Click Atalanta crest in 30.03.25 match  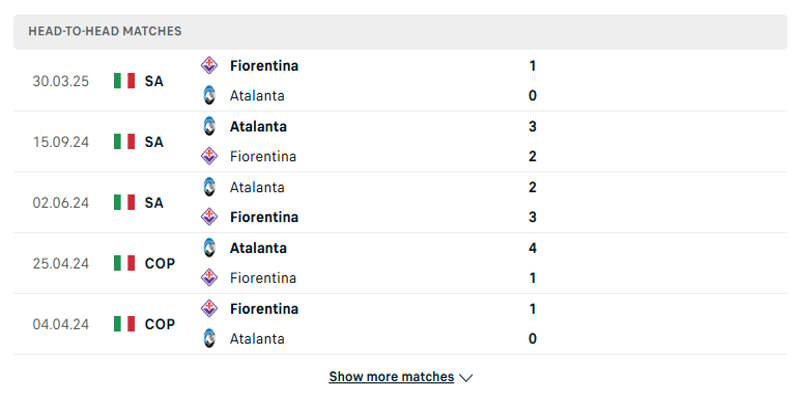pyautogui.click(x=209, y=96)
